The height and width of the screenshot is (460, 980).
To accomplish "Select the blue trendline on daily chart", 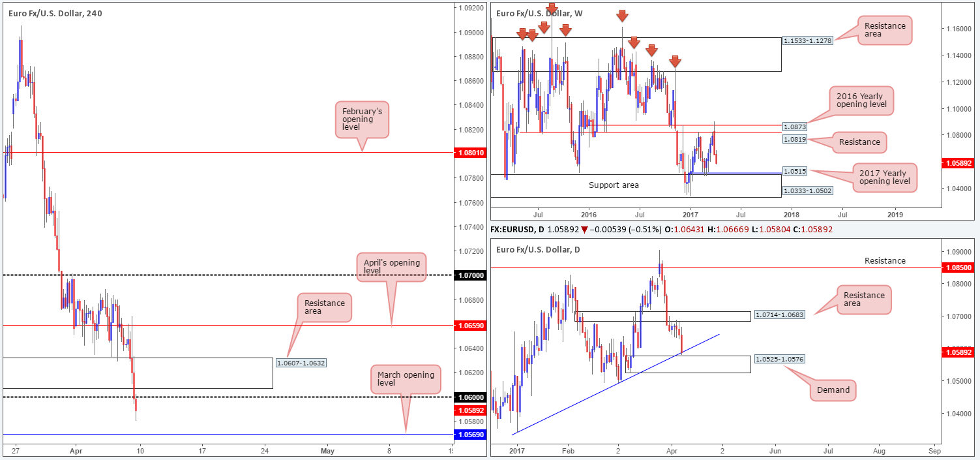I will coord(617,384).
